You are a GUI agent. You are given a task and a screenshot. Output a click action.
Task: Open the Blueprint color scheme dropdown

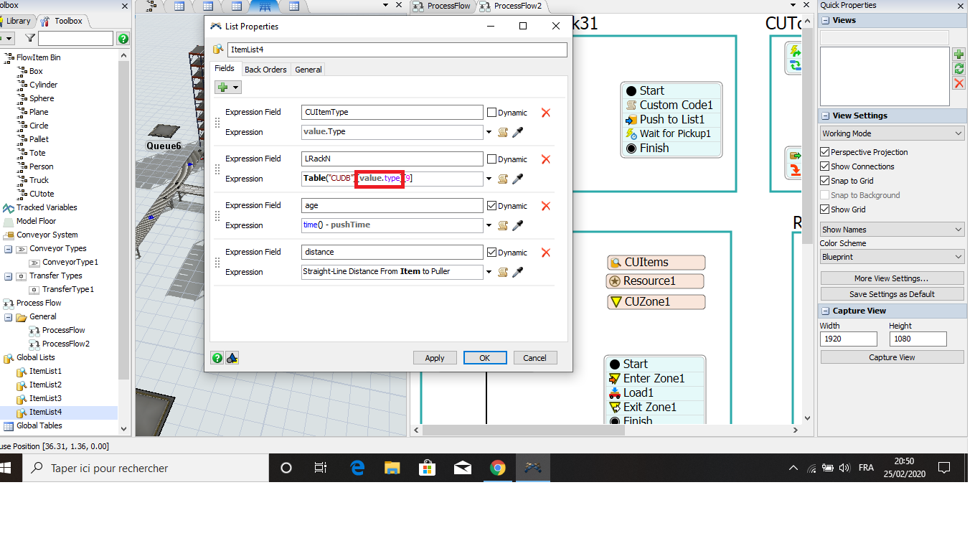click(892, 257)
